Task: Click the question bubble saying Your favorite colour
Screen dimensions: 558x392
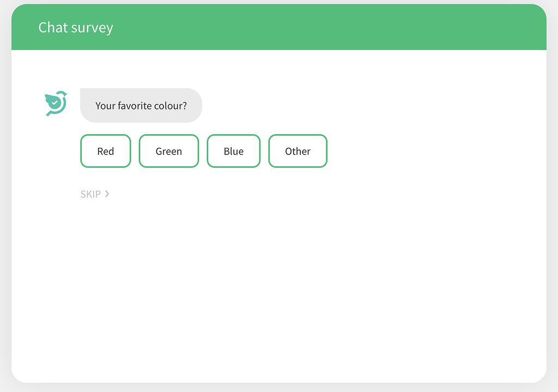Action: coord(141,105)
